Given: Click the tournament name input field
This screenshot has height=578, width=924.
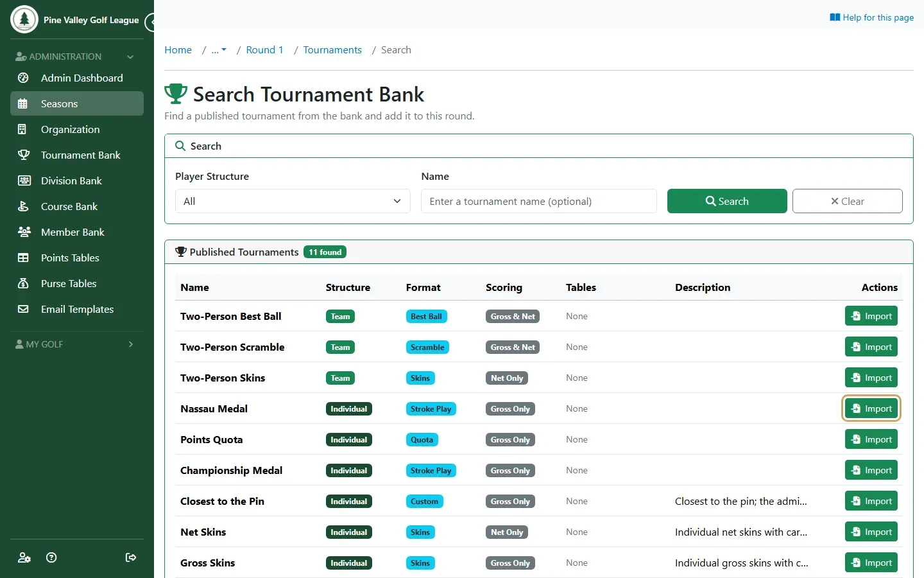Looking at the screenshot, I should [539, 201].
